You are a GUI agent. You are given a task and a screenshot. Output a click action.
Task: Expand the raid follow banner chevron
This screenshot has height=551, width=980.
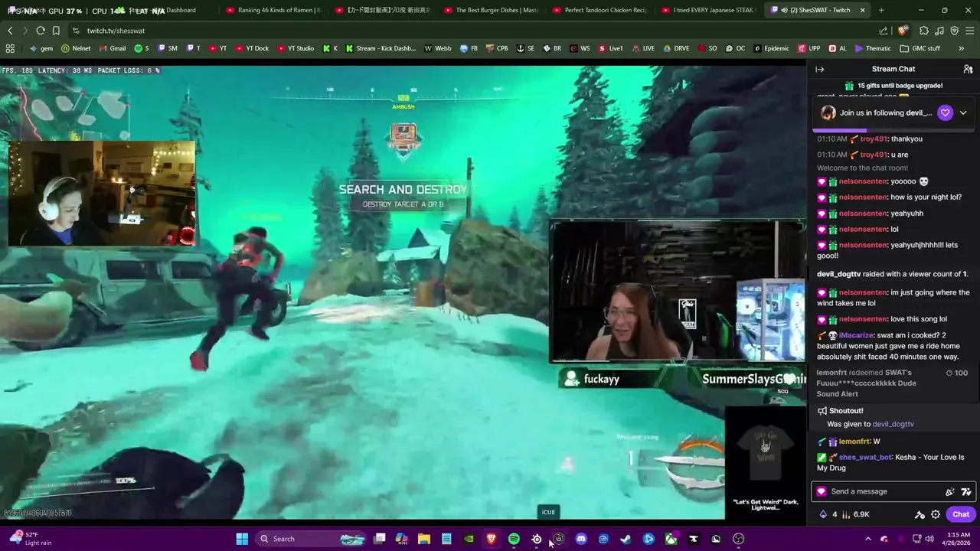point(963,112)
